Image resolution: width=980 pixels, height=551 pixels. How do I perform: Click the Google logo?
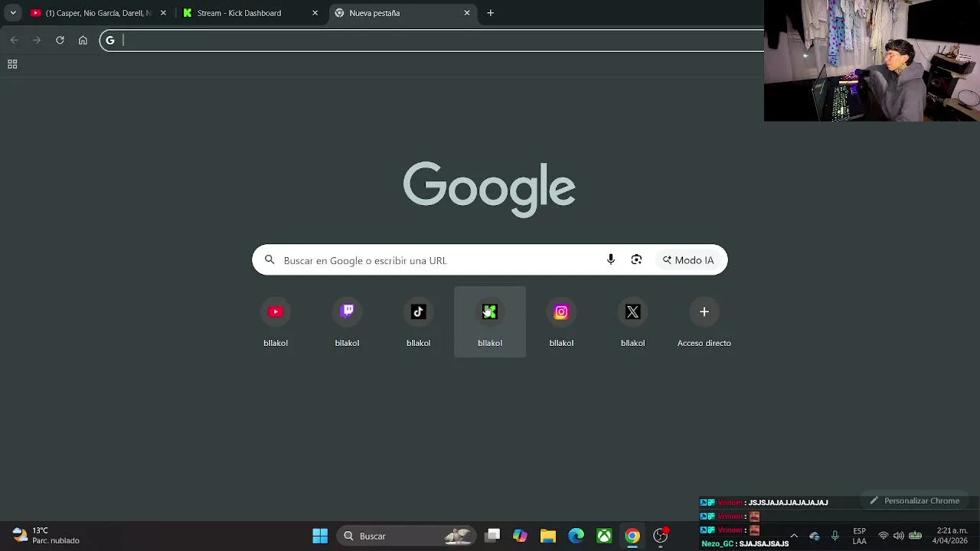point(489,189)
